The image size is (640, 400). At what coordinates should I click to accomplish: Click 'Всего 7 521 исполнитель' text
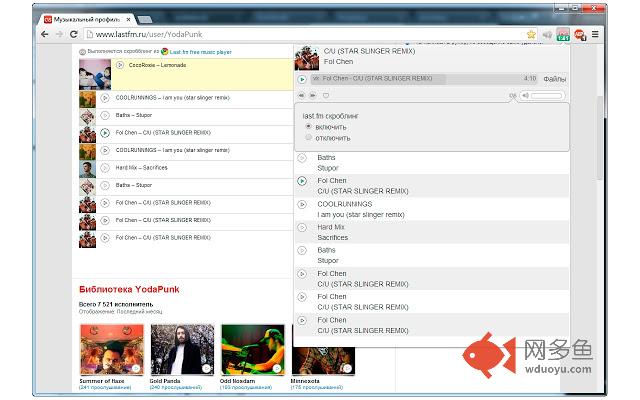[x=116, y=304]
